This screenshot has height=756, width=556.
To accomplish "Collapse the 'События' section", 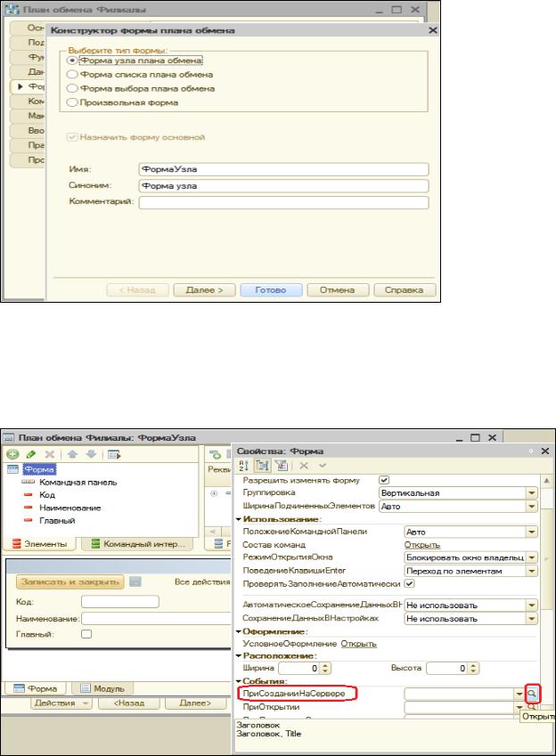I will (239, 681).
